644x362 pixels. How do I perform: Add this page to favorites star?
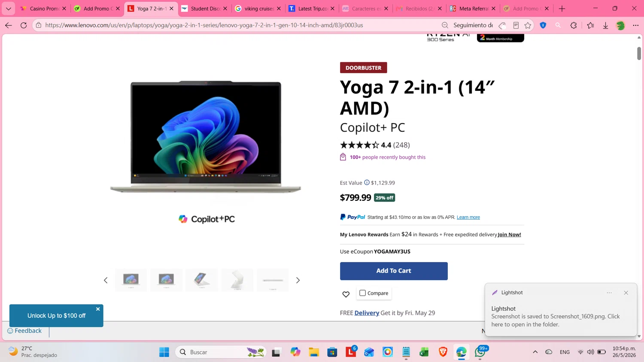(x=528, y=25)
